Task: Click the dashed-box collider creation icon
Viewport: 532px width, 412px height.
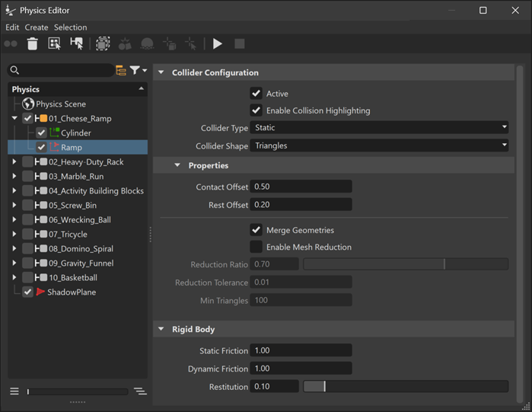Action: tap(103, 43)
